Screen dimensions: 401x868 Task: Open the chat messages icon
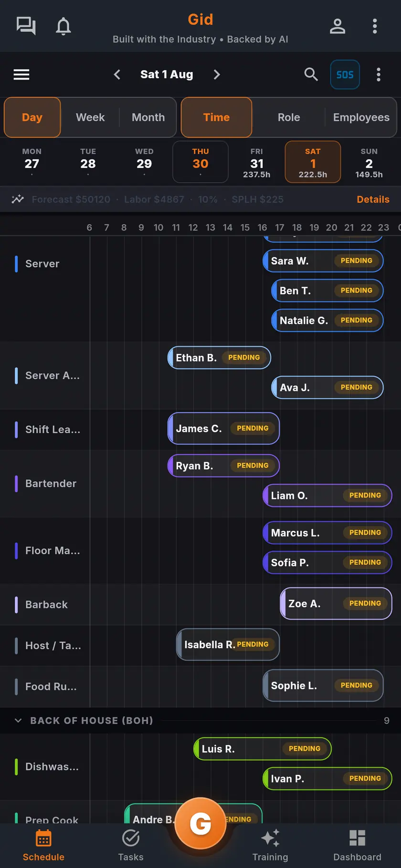26,26
